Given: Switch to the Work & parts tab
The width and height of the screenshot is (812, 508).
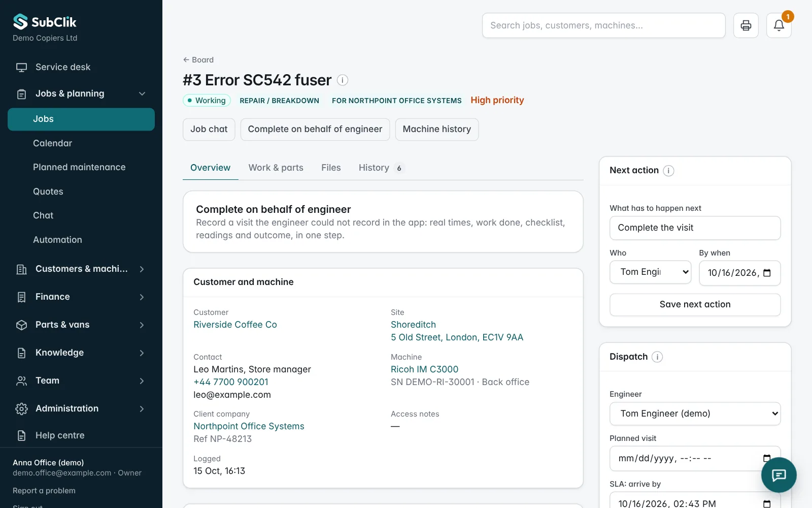Looking at the screenshot, I should click(x=276, y=168).
